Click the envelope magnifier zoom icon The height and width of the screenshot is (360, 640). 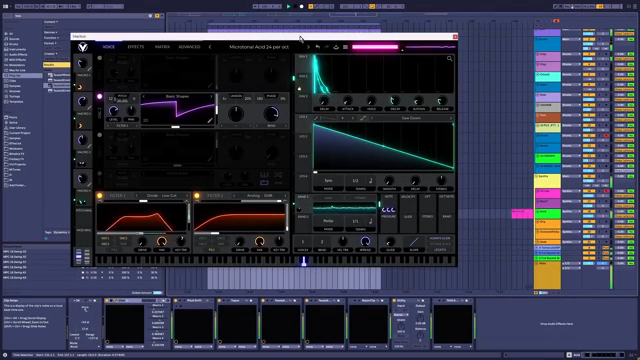pos(449,59)
